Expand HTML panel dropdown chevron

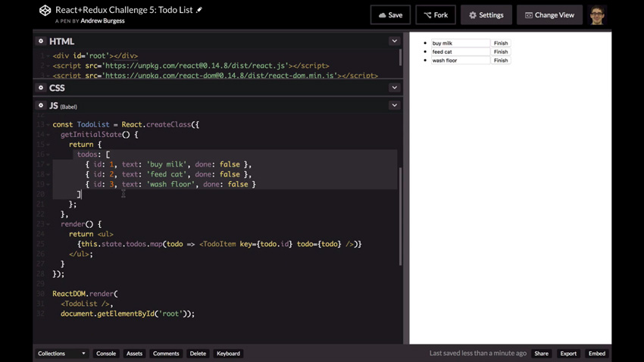394,41
